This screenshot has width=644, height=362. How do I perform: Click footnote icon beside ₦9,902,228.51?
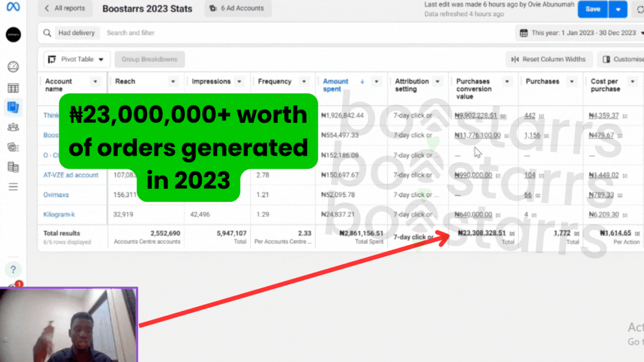tap(503, 116)
